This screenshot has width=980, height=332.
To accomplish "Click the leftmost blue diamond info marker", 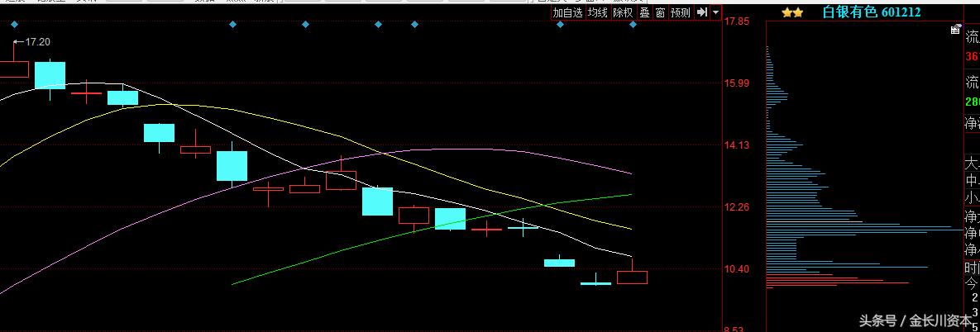I will 14,24.
